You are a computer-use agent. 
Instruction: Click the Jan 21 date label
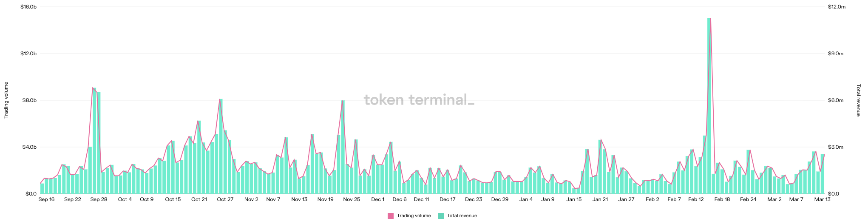tap(600, 199)
